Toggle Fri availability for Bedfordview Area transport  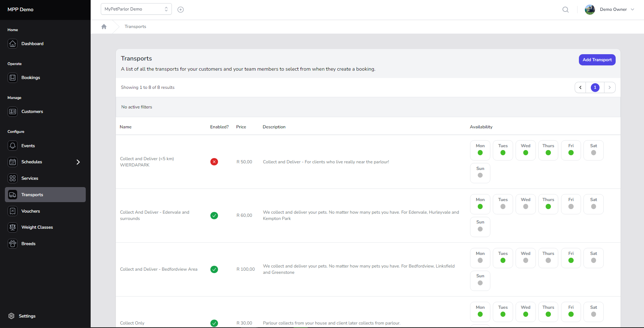(x=571, y=258)
